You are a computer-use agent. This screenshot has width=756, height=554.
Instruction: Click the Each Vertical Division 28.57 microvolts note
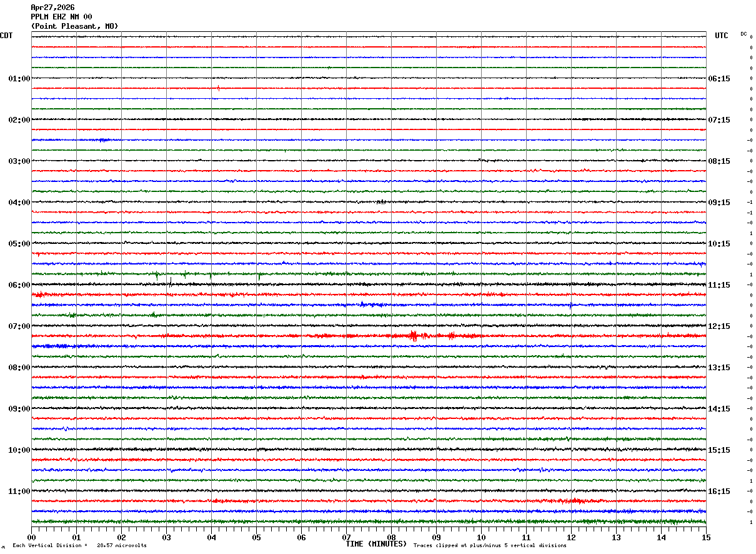coord(79,546)
